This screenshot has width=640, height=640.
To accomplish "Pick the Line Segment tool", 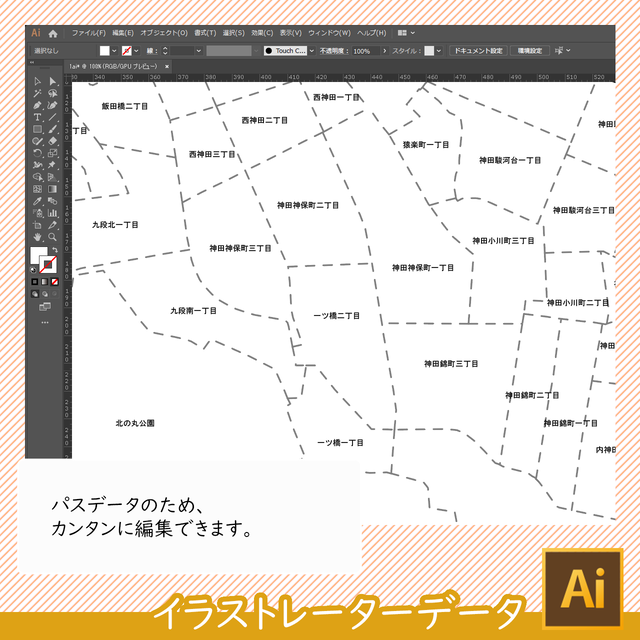I will point(52,117).
